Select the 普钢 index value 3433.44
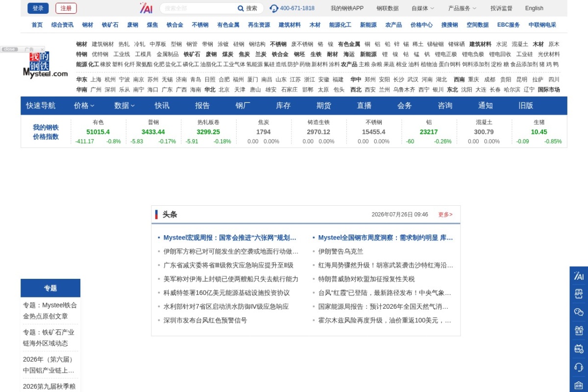The height and width of the screenshot is (392, 588). click(153, 132)
